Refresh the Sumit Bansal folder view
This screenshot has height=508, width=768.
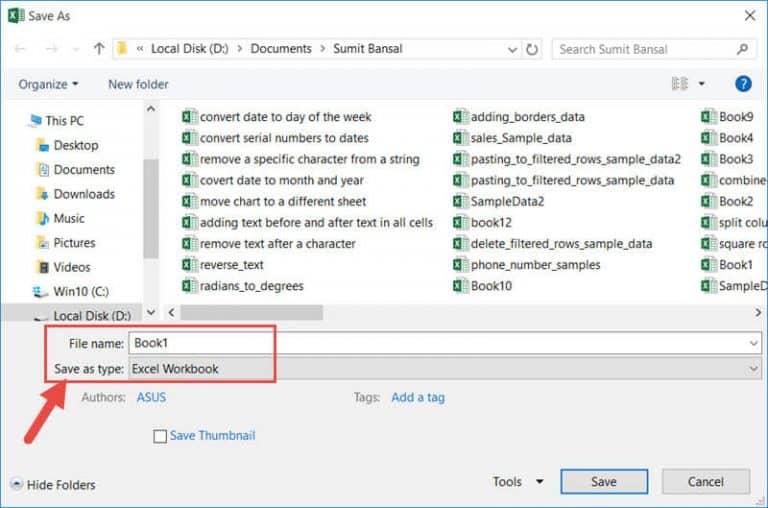coord(532,49)
